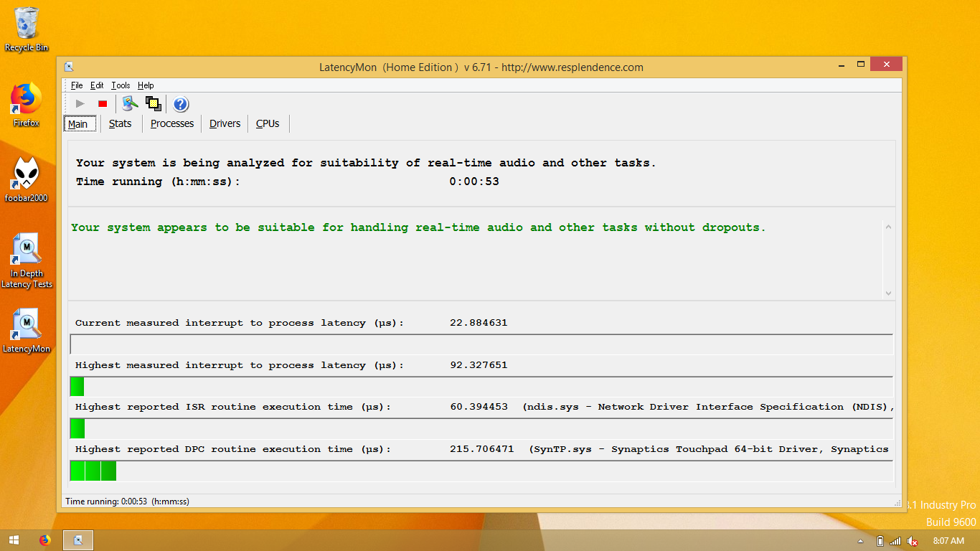Open the Tools menu
The height and width of the screenshot is (551, 980).
121,85
